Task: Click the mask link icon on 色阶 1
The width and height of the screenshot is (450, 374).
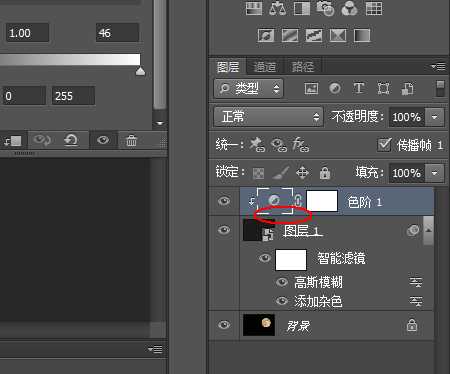Action: click(298, 201)
